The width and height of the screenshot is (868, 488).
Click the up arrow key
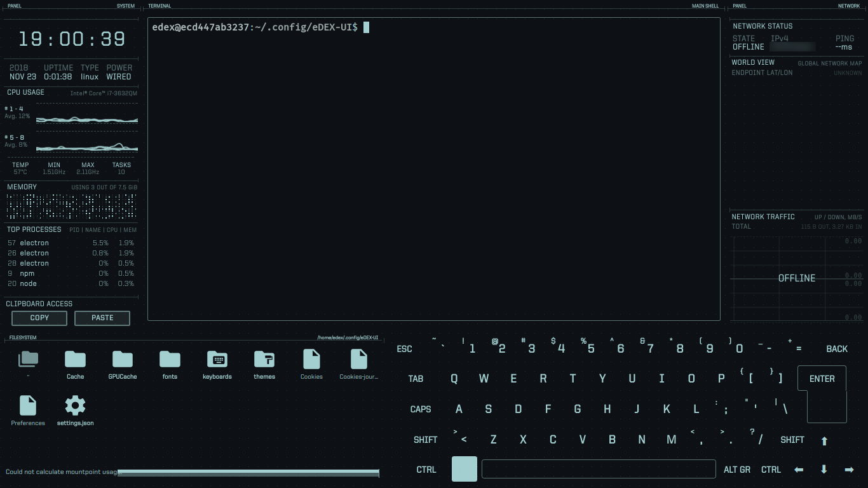[825, 440]
